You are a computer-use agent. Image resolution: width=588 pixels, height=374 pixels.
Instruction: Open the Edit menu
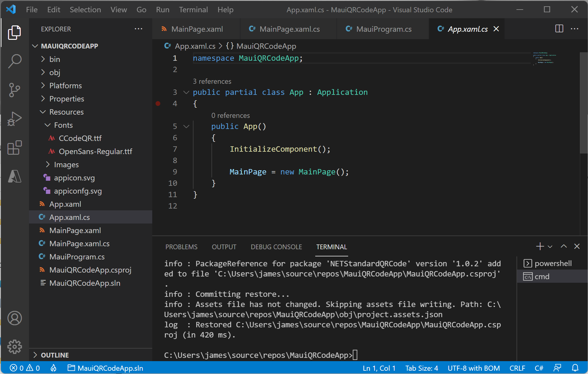[x=54, y=10]
